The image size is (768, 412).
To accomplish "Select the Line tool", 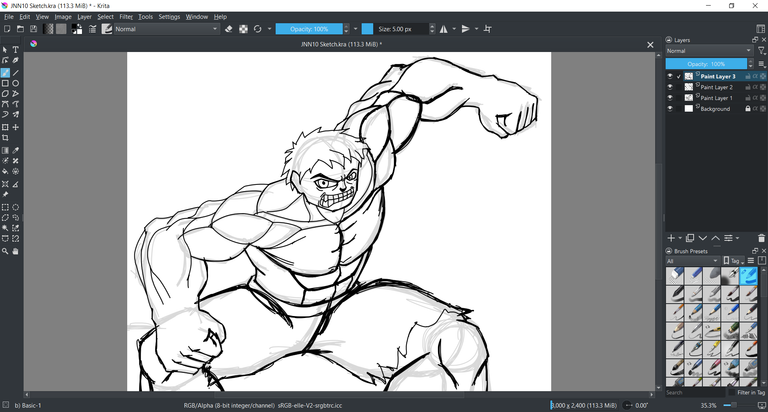I will 16,73.
